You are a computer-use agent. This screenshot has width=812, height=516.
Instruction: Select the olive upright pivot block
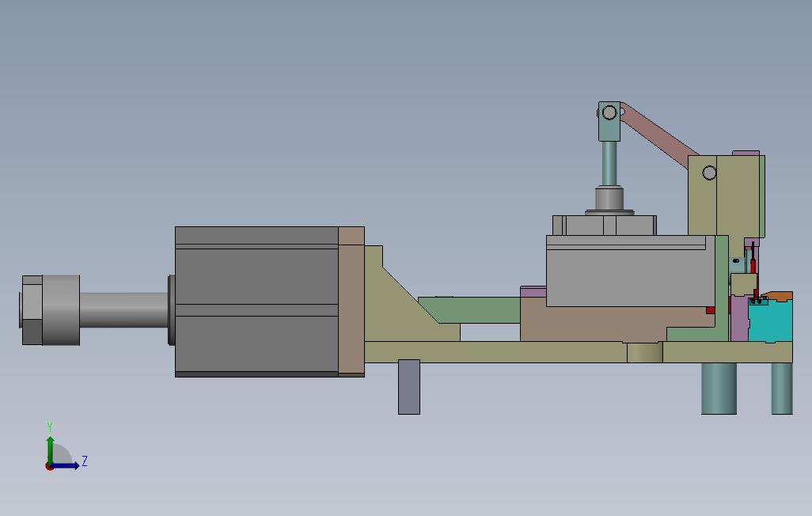point(725,195)
